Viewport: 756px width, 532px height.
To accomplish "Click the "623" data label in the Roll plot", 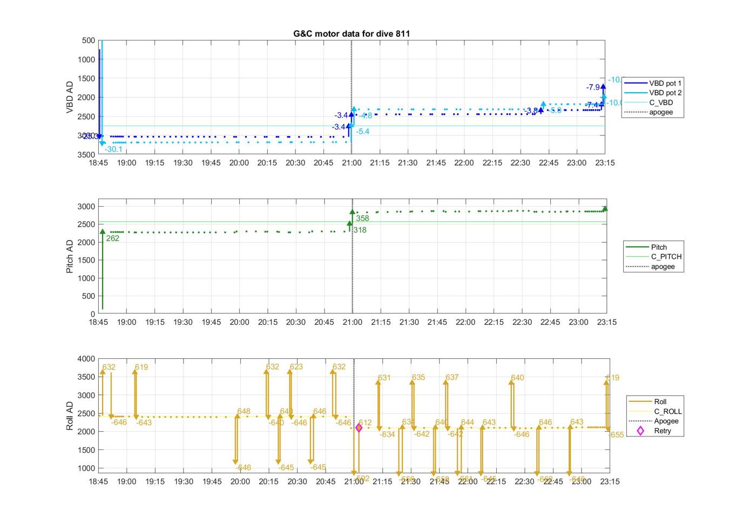I will [296, 367].
